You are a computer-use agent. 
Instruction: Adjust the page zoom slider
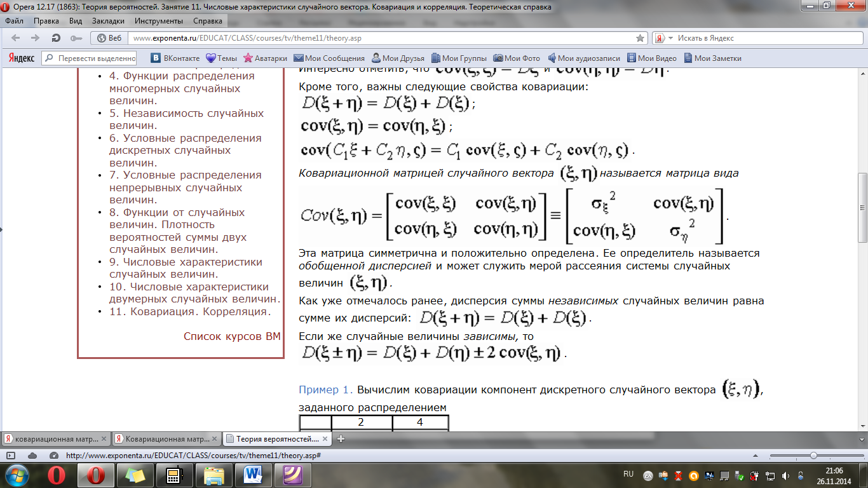813,456
